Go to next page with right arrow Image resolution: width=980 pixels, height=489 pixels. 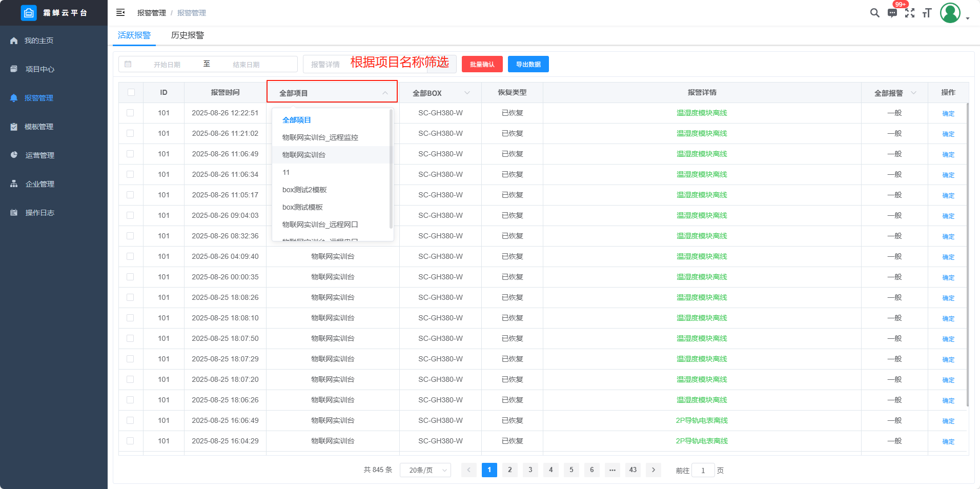point(653,470)
